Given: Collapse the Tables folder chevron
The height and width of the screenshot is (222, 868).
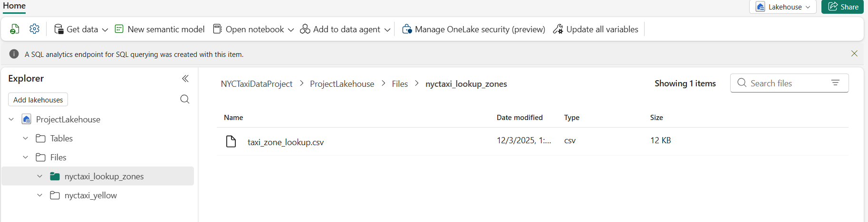Looking at the screenshot, I should [x=26, y=139].
